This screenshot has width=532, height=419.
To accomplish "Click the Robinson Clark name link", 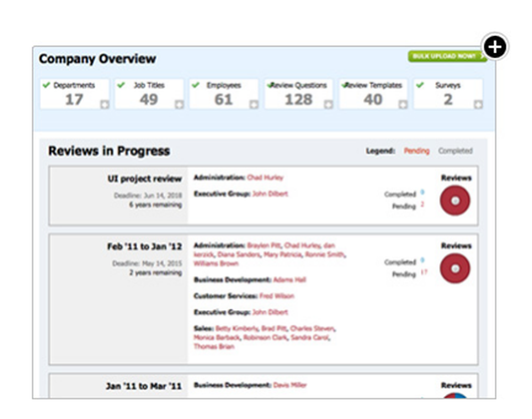I will 265,338.
